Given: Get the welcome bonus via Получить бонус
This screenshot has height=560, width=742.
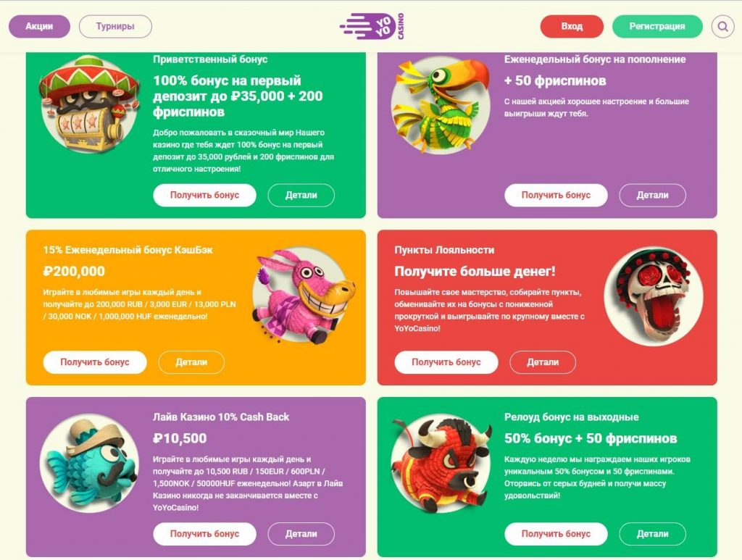Looking at the screenshot, I should coord(204,195).
